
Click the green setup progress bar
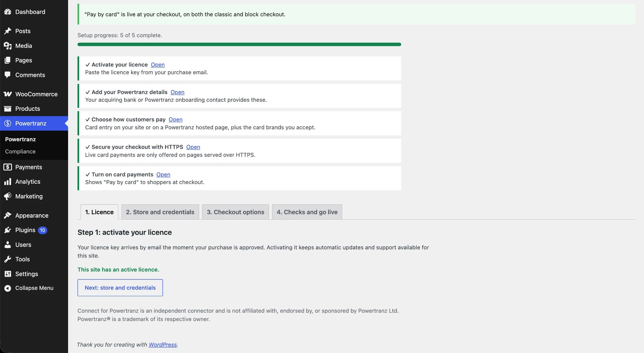click(x=239, y=44)
